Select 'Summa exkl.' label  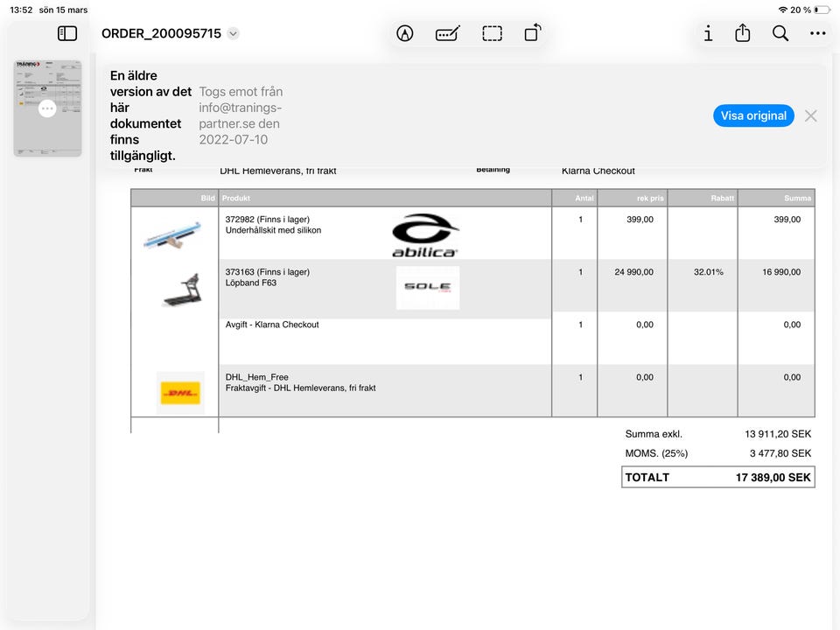click(x=654, y=434)
